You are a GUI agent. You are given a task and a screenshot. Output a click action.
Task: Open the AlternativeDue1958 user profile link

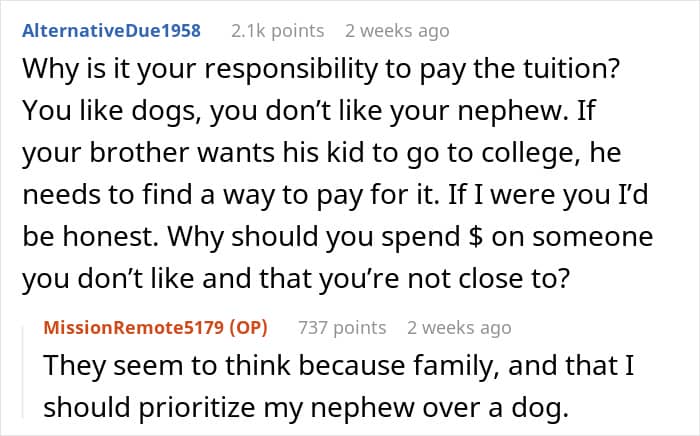(x=112, y=31)
